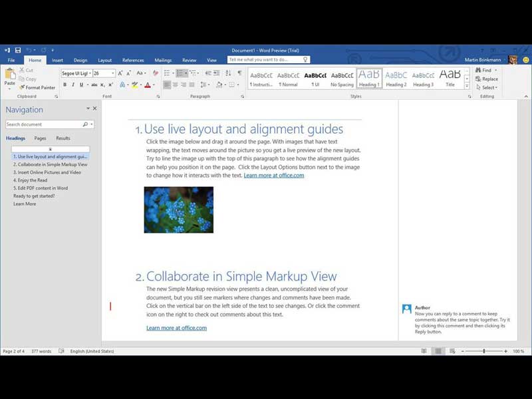Toggle italic formatting
Image resolution: width=532 pixels, height=399 pixels.
point(73,85)
